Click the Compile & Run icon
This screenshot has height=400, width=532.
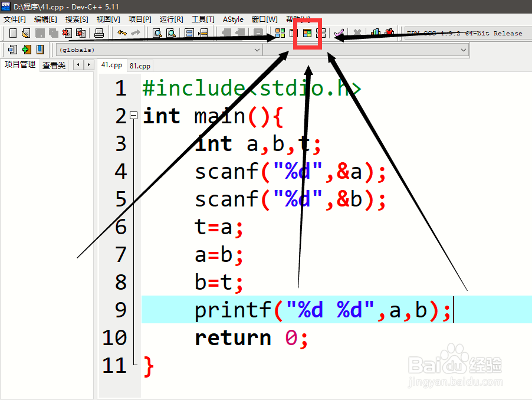click(307, 33)
